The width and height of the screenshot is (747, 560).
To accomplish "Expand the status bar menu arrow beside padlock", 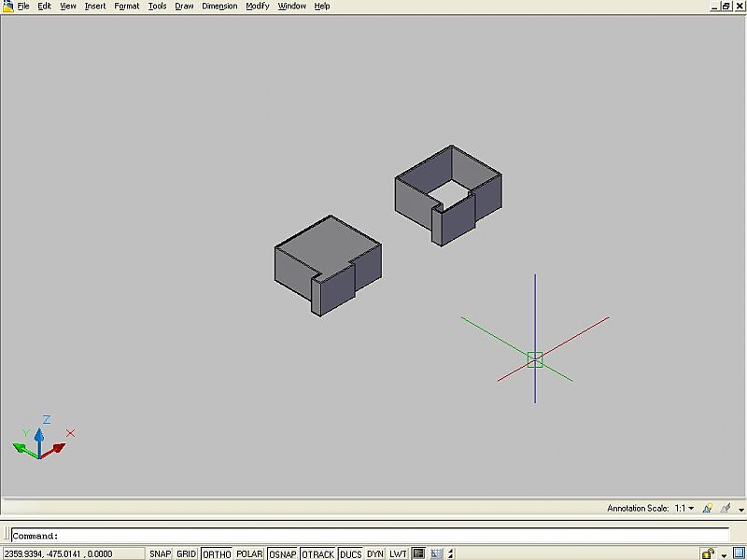I will 725,555.
